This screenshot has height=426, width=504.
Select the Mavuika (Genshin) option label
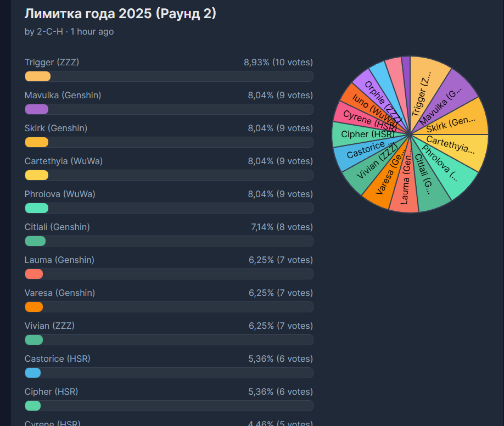(x=63, y=95)
